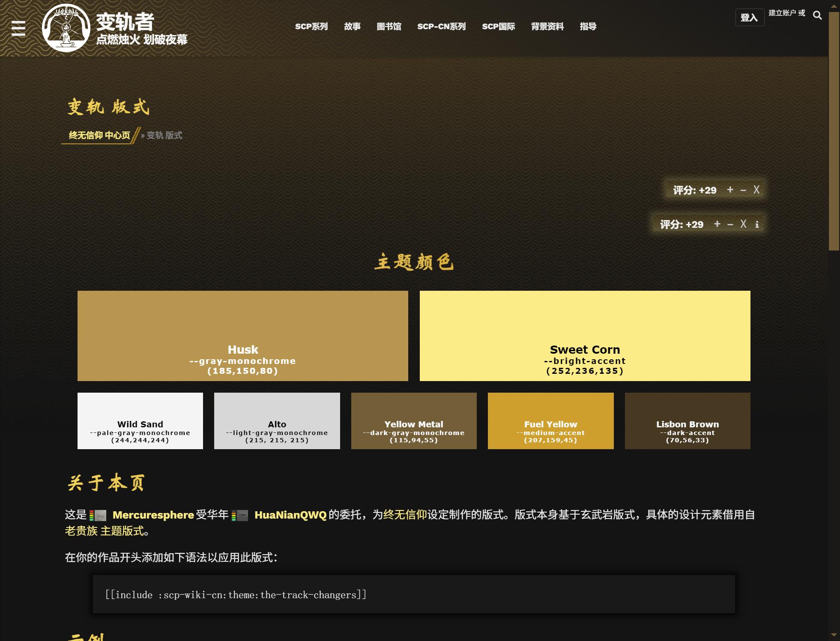The width and height of the screenshot is (840, 641).
Task: Open the 故事 menu item
Action: [352, 27]
